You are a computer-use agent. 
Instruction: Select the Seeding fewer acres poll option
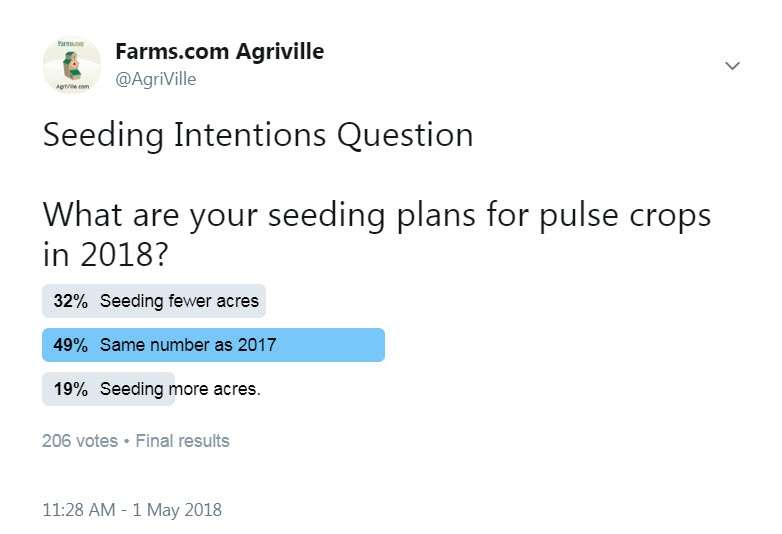(x=179, y=301)
